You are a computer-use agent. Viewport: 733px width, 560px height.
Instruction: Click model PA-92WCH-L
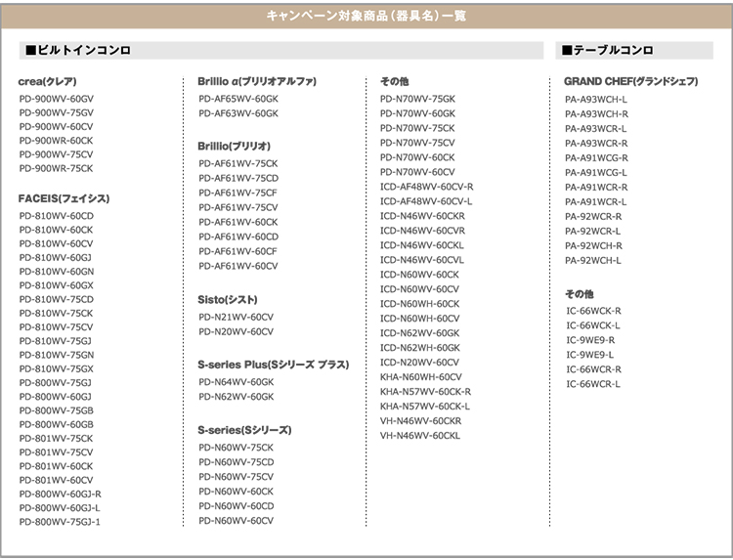point(593,260)
